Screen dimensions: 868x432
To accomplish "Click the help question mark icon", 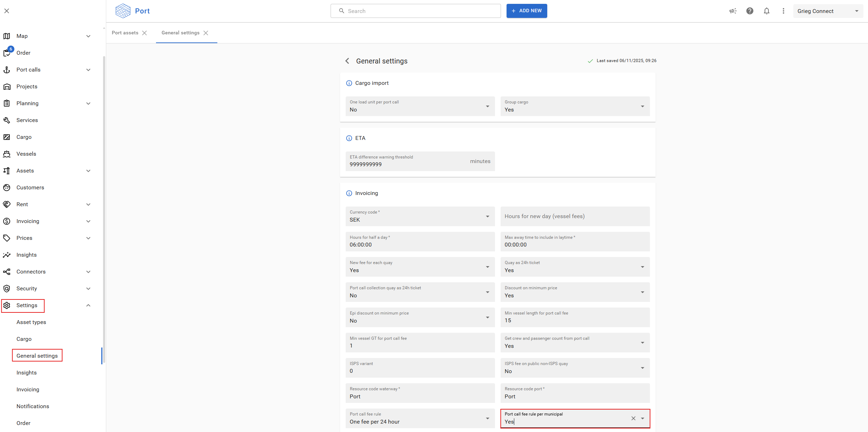I will coord(750,11).
